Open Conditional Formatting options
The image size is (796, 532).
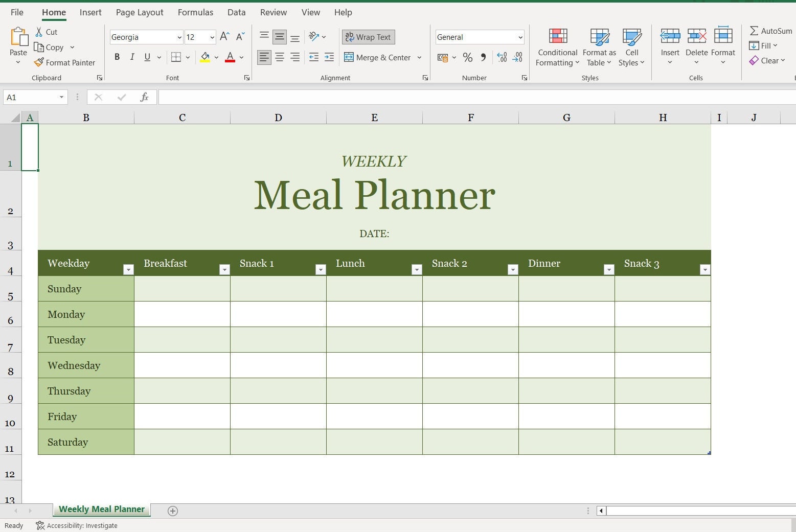(557, 47)
